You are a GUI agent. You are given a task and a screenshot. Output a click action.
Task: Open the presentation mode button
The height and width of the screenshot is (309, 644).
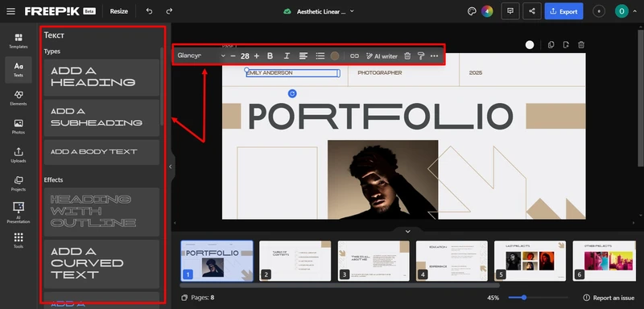pyautogui.click(x=510, y=11)
